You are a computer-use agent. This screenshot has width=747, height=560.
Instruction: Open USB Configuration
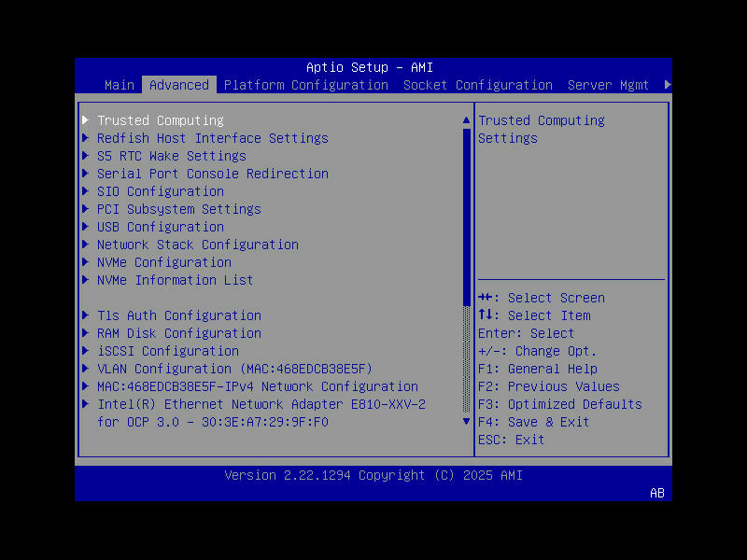point(160,226)
